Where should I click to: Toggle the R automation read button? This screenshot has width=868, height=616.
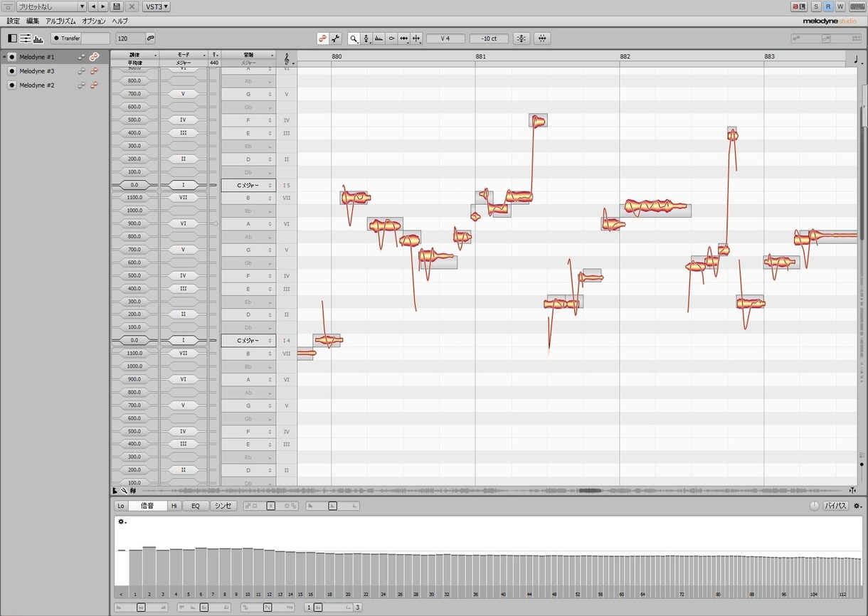828,6
